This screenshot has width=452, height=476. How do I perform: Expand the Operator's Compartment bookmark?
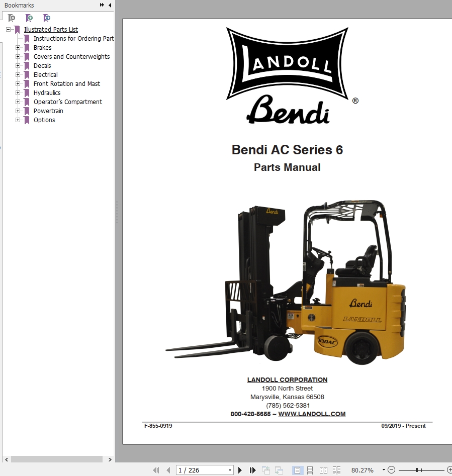pos(18,102)
